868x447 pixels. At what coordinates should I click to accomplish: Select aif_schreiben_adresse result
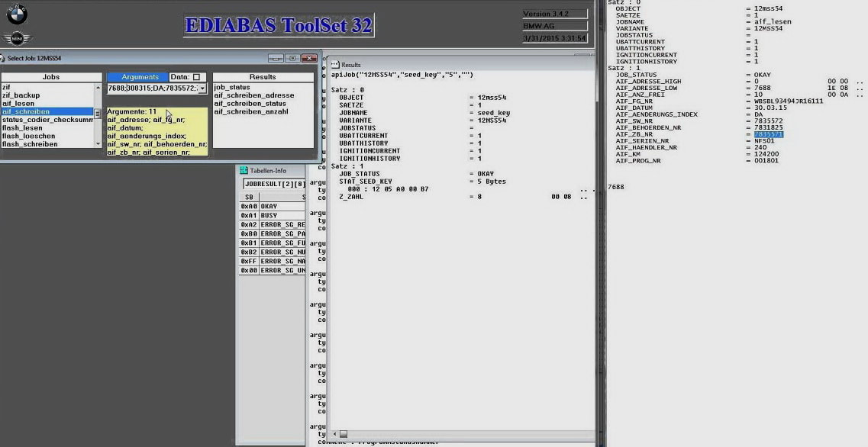tap(254, 95)
